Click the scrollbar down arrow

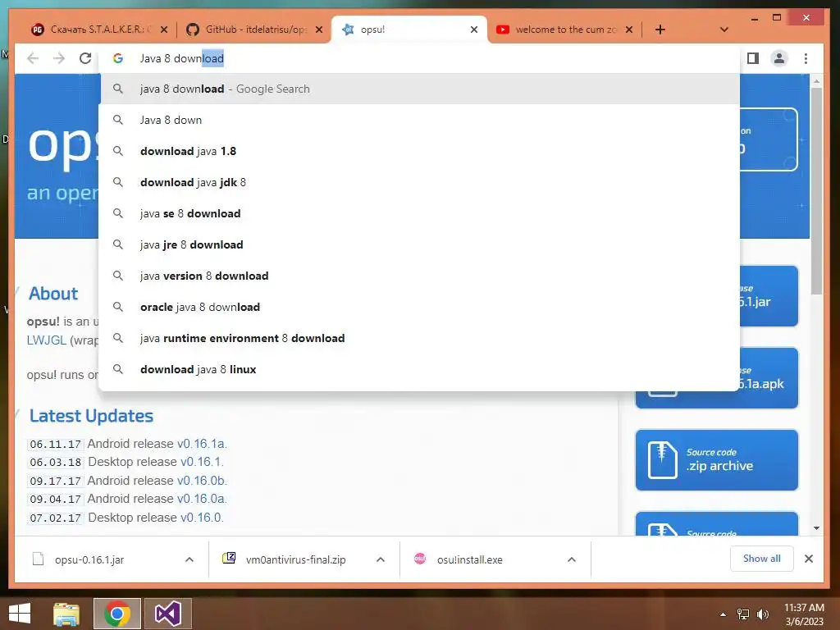(816, 528)
